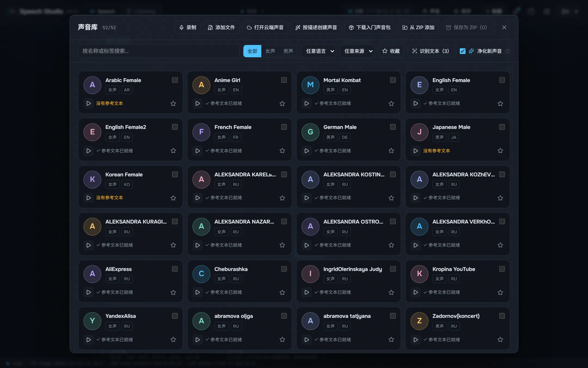Star the IngridOlerinskaya Judy voice
Viewport: 588px width, 368px height.
tap(391, 292)
